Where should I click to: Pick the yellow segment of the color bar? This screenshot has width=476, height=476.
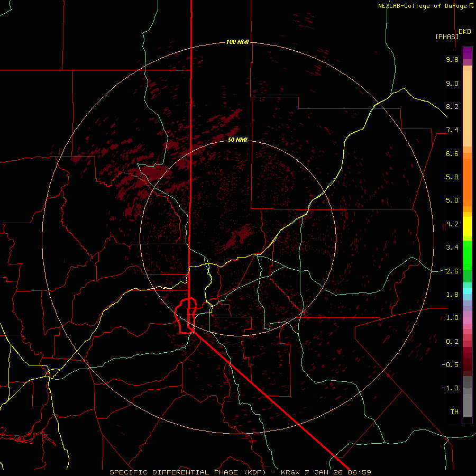pyautogui.click(x=467, y=226)
